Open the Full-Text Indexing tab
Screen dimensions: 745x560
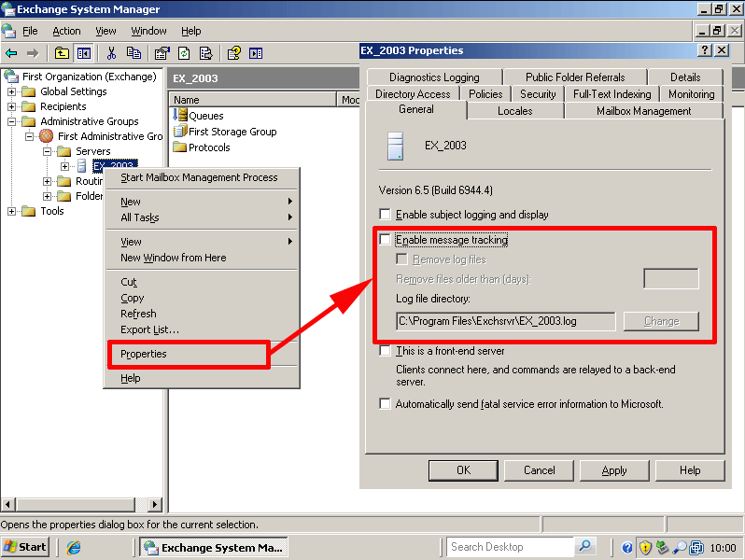612,94
